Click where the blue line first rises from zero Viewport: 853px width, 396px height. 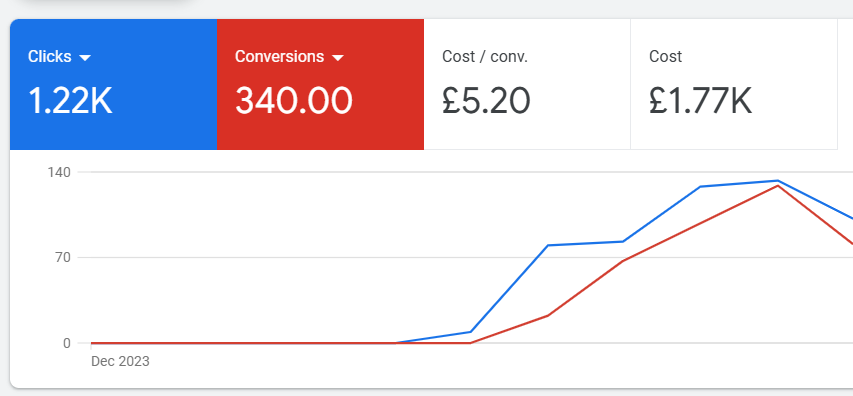[395, 343]
